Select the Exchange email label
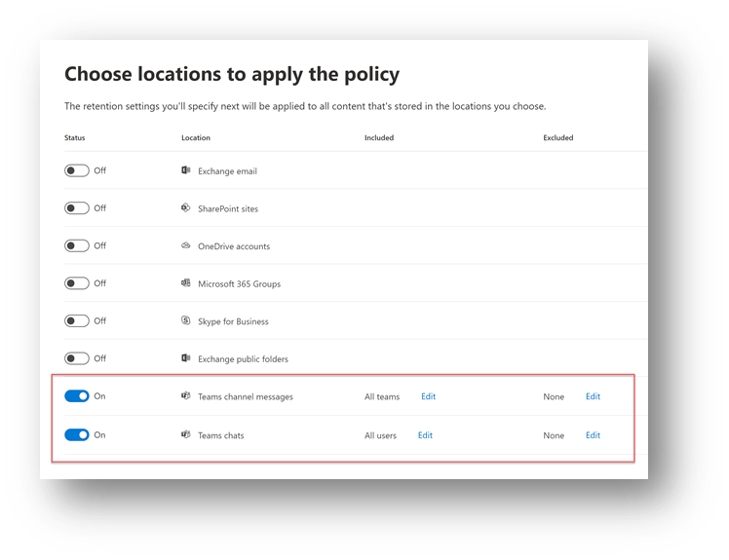729x560 pixels. (x=227, y=171)
